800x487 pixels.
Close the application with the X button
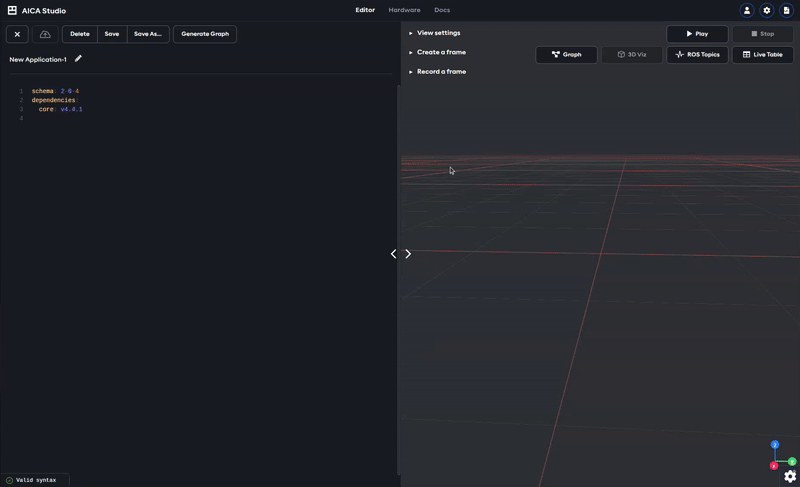(17, 34)
